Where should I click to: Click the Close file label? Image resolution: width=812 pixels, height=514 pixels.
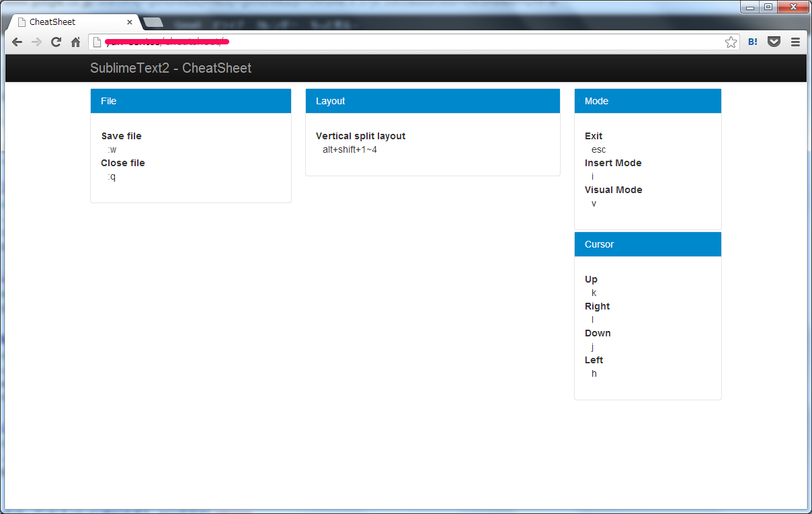(123, 163)
